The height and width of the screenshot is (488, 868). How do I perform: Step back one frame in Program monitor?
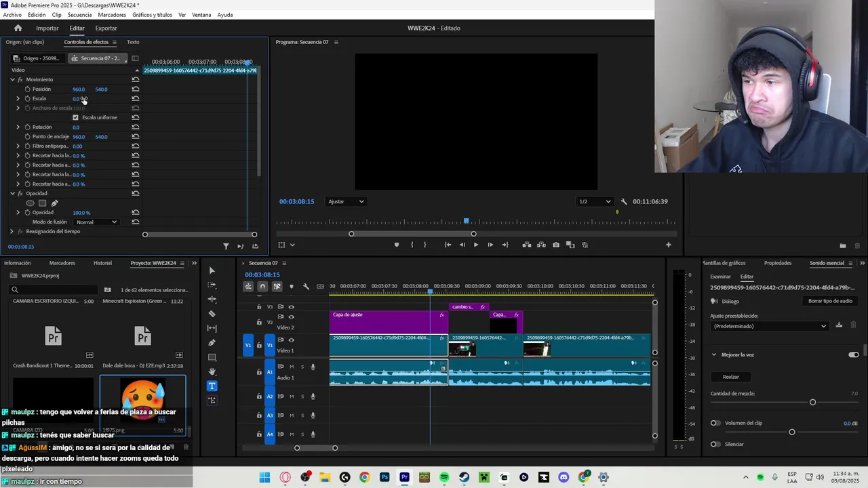462,245
